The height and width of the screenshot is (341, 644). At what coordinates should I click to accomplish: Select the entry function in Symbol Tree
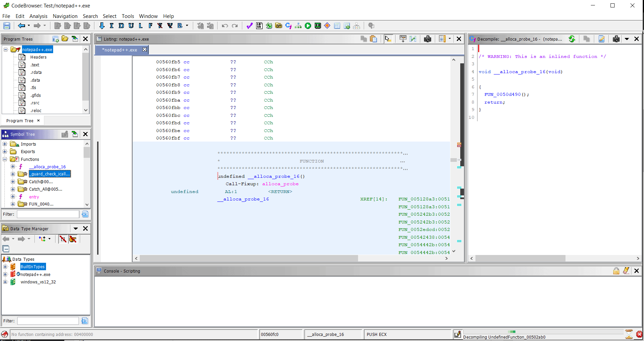tap(34, 197)
